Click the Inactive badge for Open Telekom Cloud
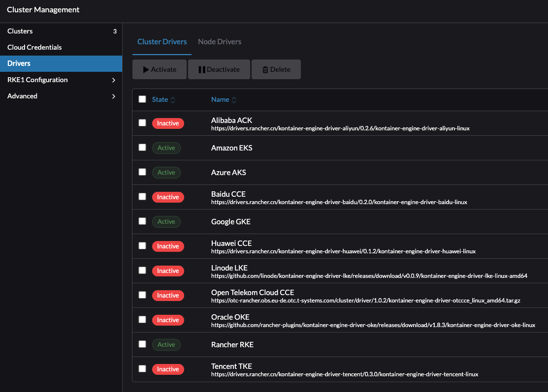Viewport: 548px width, 392px height. pos(168,296)
